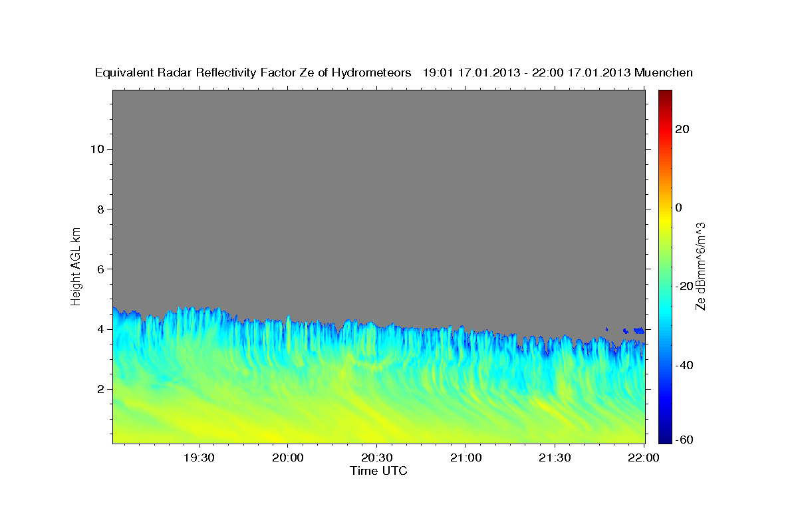Click the '2' height axis label
Image resolution: width=798 pixels, height=532 pixels.
tap(100, 389)
